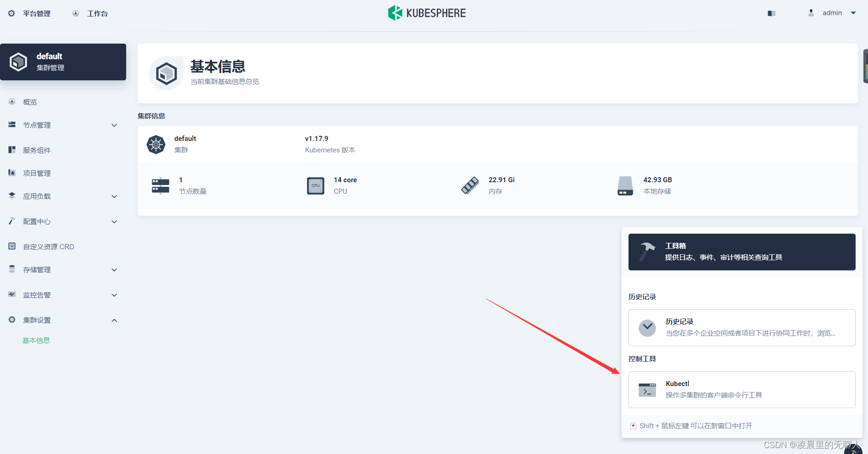This screenshot has height=454, width=868.
Task: Expand 节点管理 chevron
Action: pos(114,125)
